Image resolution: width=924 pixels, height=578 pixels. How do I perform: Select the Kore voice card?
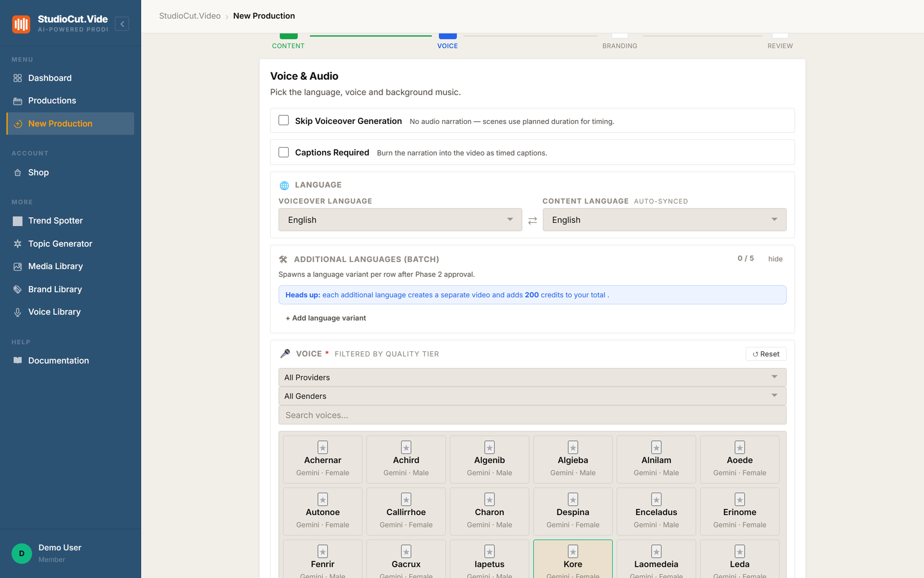[573, 559]
